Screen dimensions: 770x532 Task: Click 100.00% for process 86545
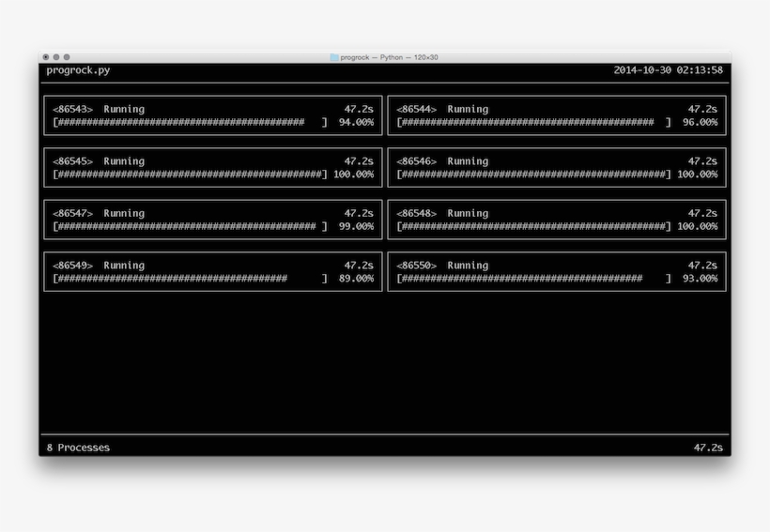(x=354, y=175)
